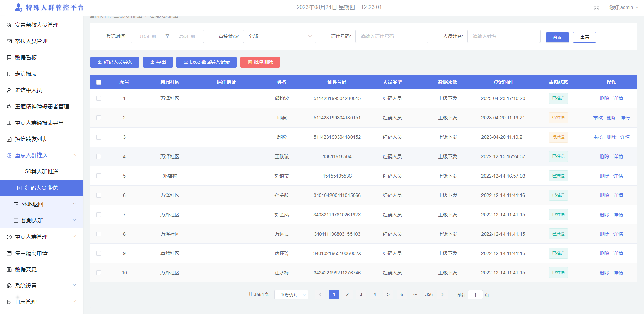The image size is (644, 314).
Task: Click 红码人员导入 button
Action: click(115, 62)
